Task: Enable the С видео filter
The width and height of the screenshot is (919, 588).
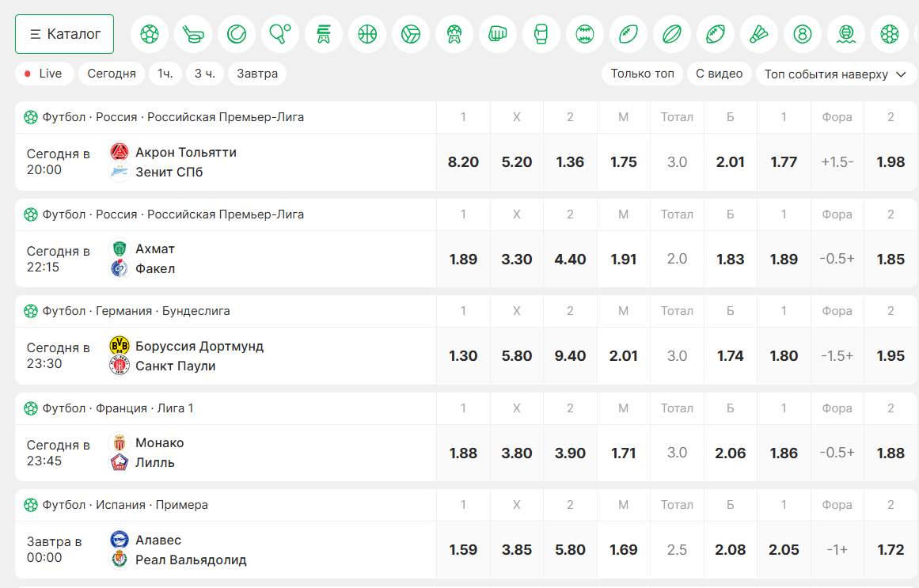Action: [720, 74]
